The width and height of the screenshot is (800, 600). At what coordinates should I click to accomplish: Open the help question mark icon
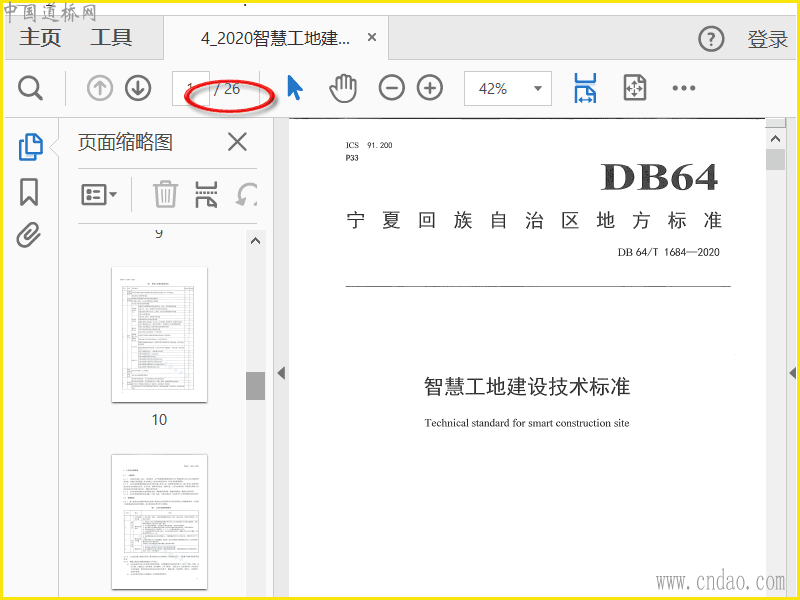click(x=711, y=39)
